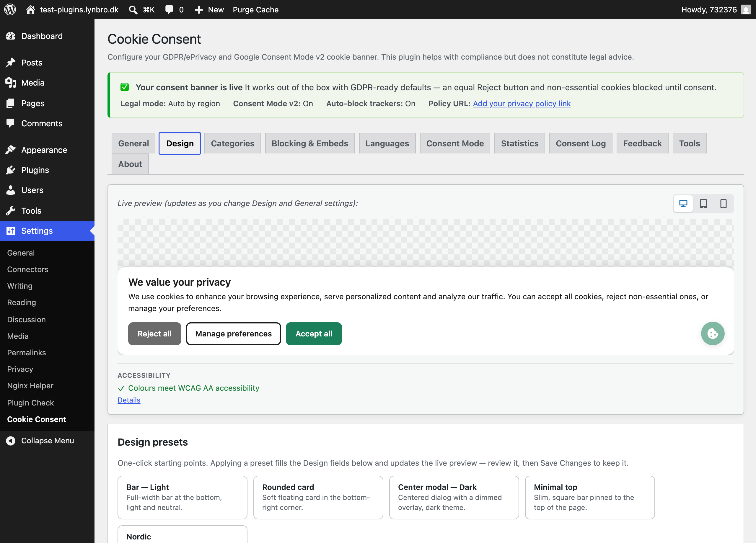Click Add your privacy policy link

point(522,104)
